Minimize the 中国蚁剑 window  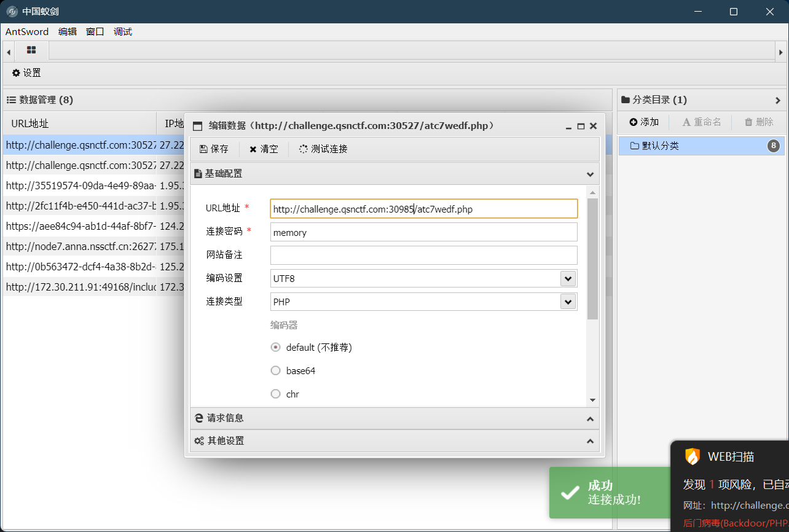697,12
